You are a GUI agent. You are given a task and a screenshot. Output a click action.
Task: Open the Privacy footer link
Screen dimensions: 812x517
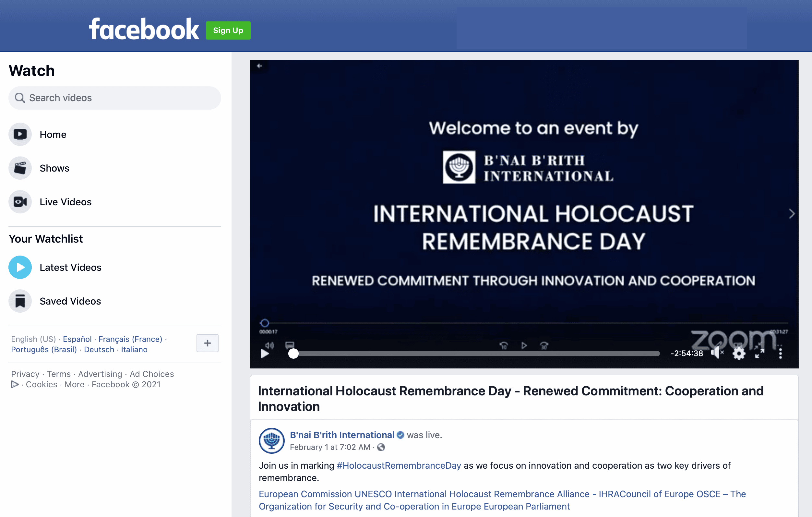[25, 374]
